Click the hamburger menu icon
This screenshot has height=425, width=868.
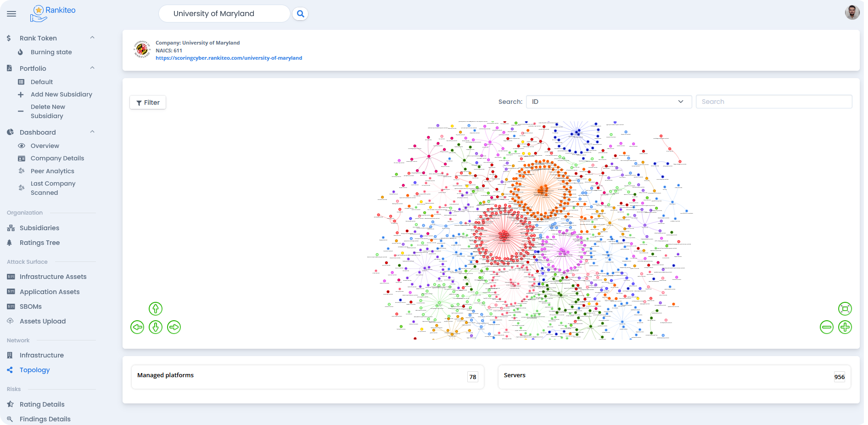click(x=11, y=14)
